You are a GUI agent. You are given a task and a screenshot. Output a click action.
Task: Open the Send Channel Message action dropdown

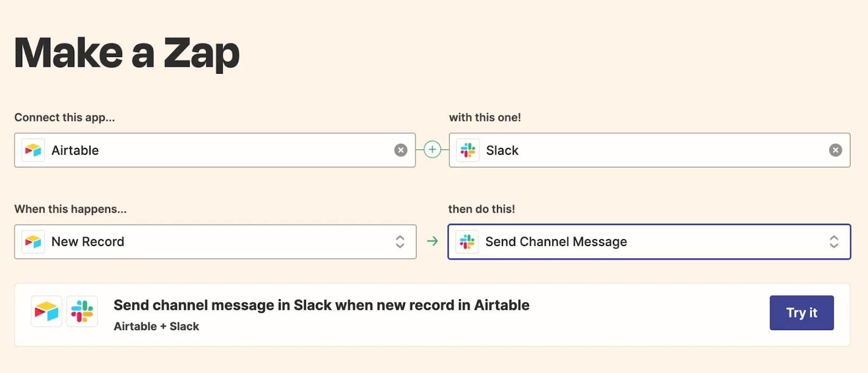click(649, 242)
